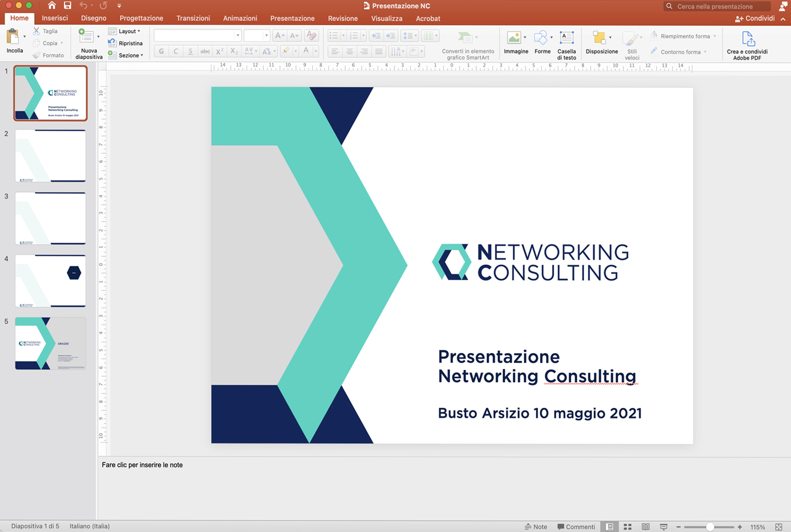Click the Incolla paste clipboard icon
The height and width of the screenshot is (532, 791).
(x=12, y=37)
